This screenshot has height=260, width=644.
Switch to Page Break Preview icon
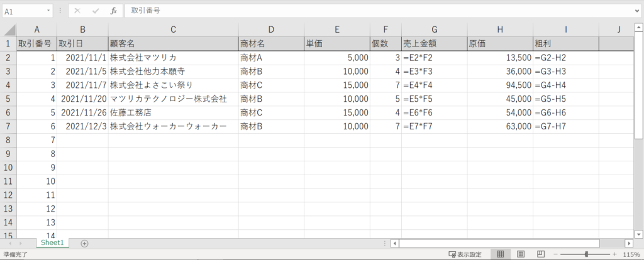541,254
